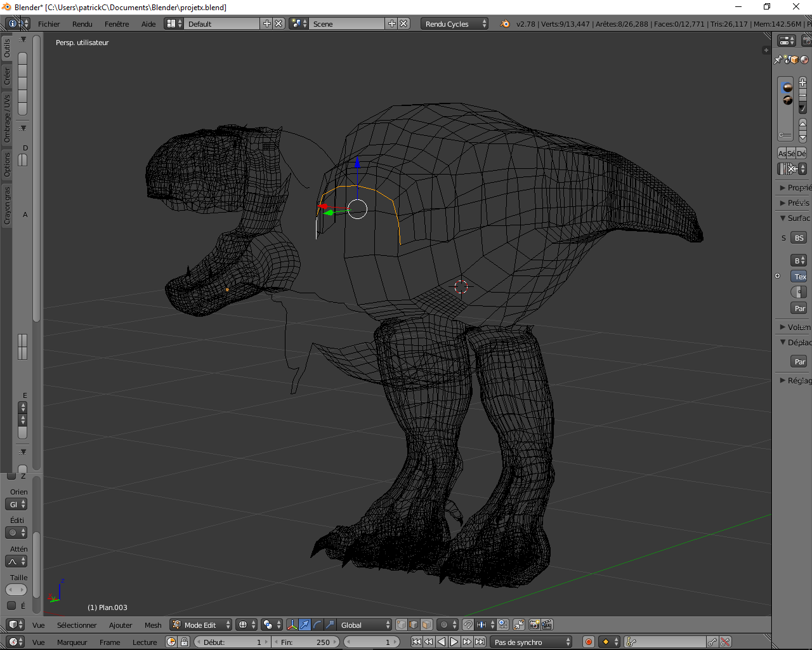The image size is (812, 650).
Task: Click the Taille size slider
Action: pos(16,590)
